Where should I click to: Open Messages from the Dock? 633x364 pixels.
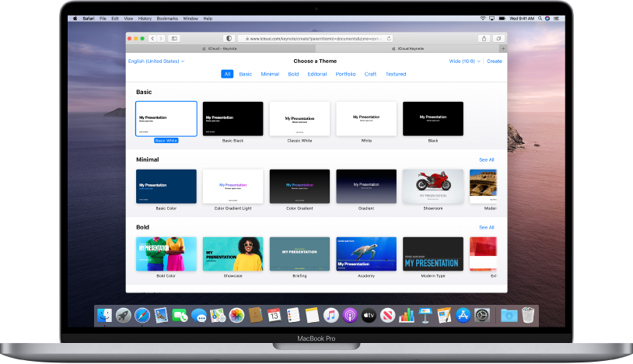[x=199, y=315]
